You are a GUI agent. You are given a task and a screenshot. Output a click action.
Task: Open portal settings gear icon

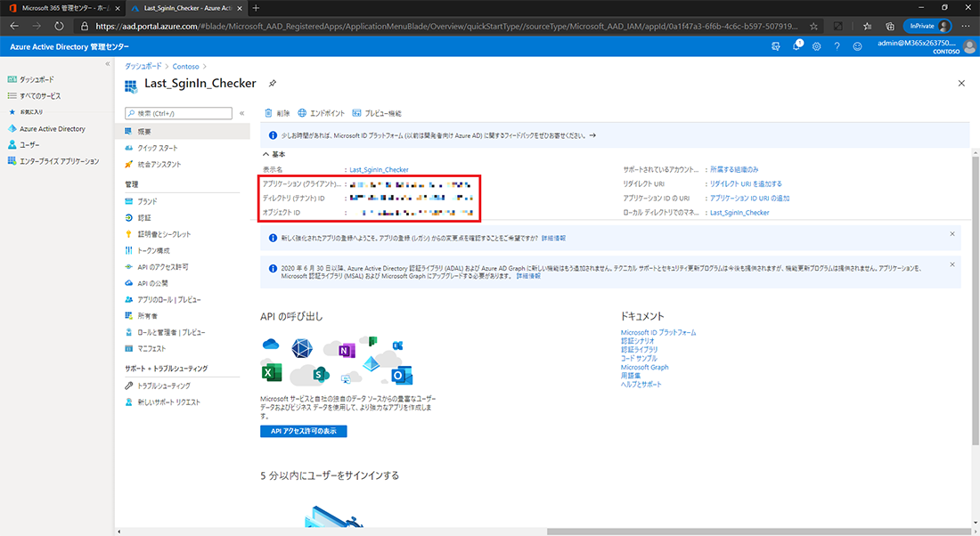click(817, 46)
